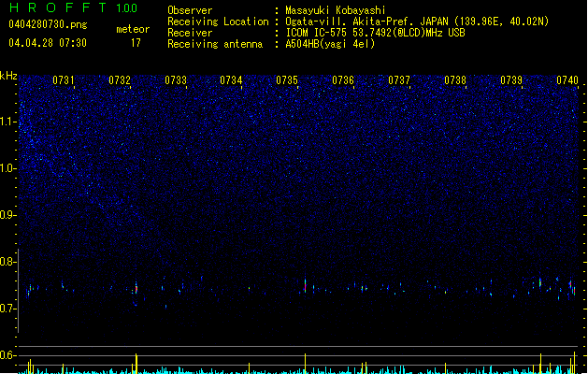
Task: Click the 'meteor' label
Action: tap(133, 29)
